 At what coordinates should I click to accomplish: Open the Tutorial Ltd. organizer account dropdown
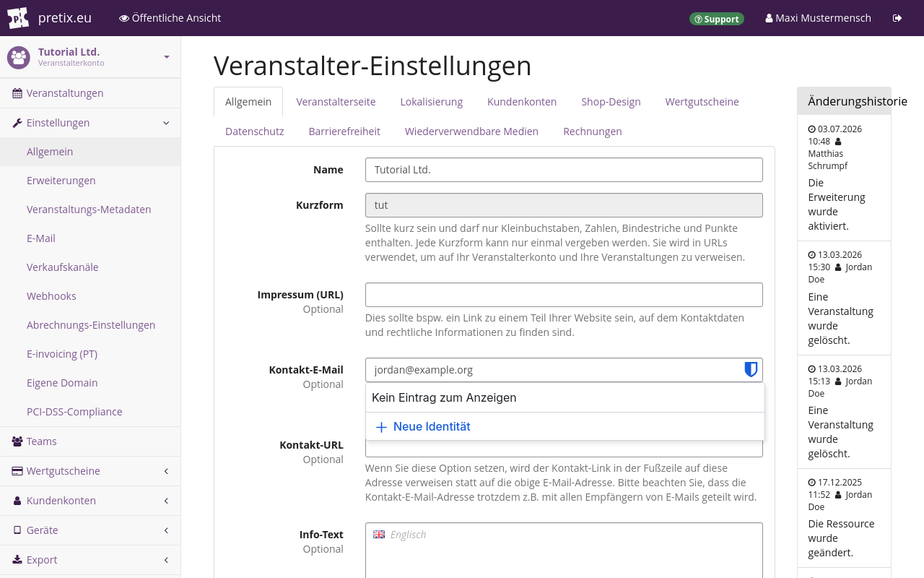pos(90,57)
